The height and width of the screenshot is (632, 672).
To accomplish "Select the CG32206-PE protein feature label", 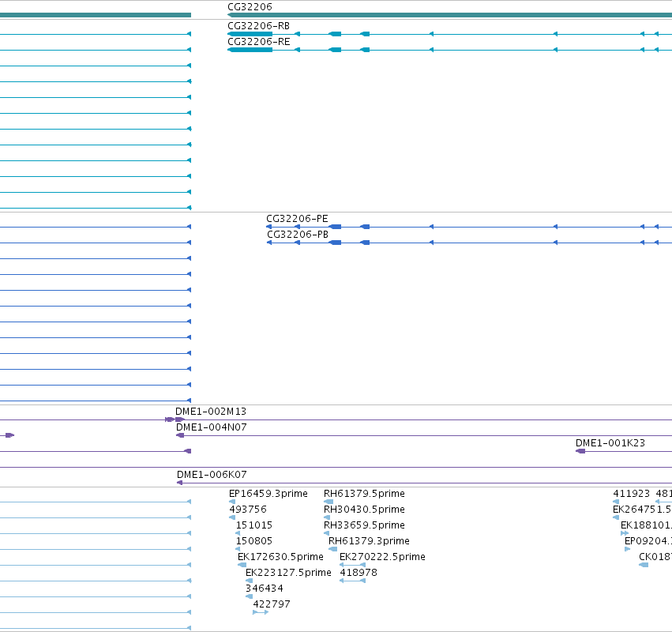I will pos(297,219).
